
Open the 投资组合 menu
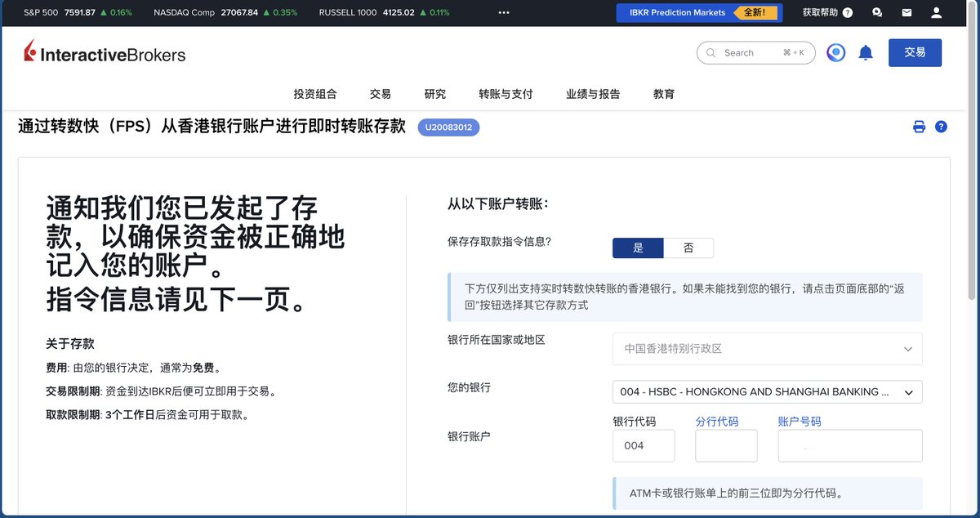point(315,94)
